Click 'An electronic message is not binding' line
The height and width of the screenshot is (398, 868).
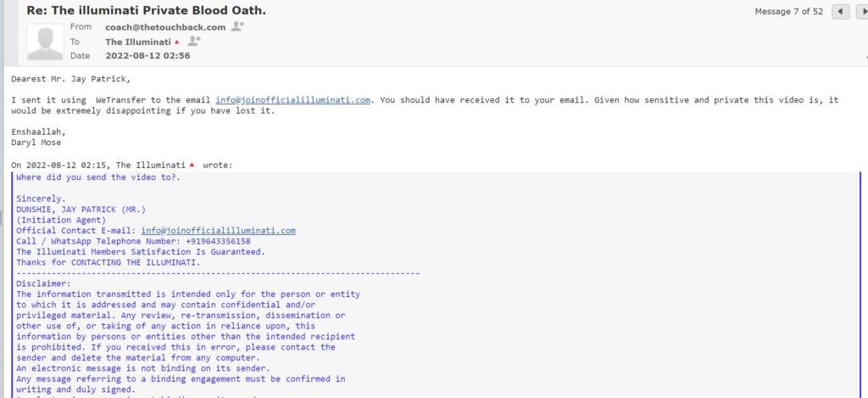(142, 368)
